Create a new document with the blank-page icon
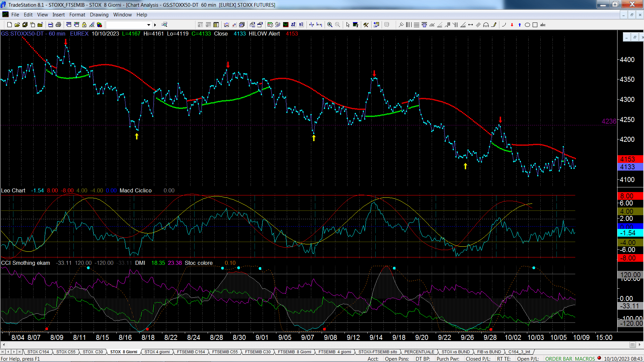The height and width of the screenshot is (362, 644). click(x=9, y=25)
